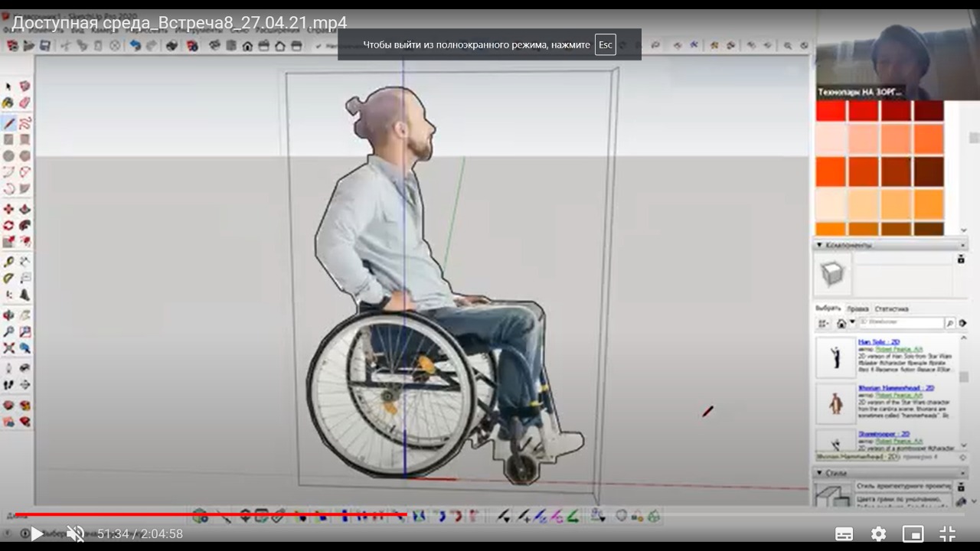This screenshot has height=551, width=980.
Task: Open the components navigation dropdown arrow
Action: click(852, 322)
